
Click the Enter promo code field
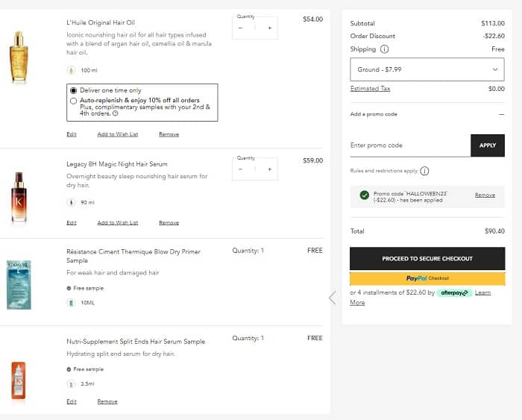(x=409, y=145)
